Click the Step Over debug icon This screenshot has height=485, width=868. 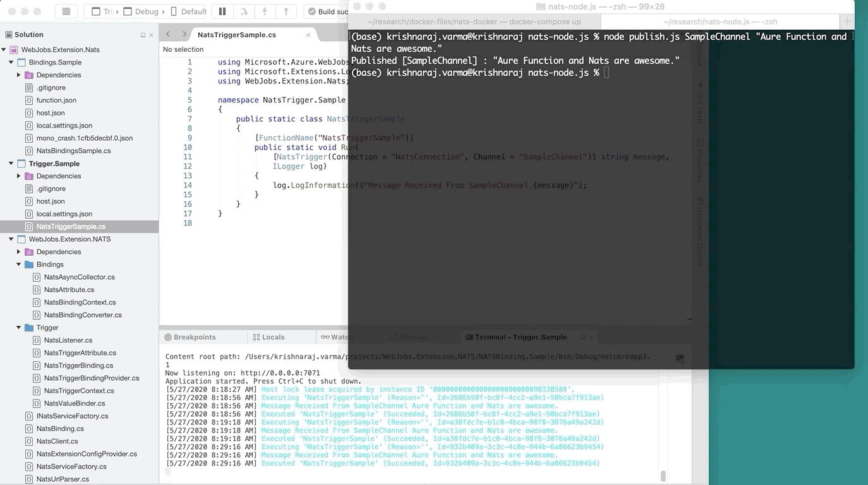[244, 11]
